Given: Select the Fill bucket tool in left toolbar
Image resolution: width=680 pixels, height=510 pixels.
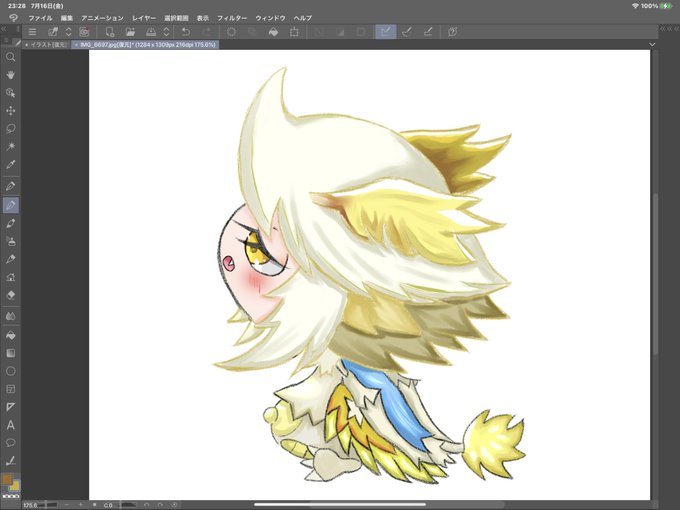Looking at the screenshot, I should click(10, 335).
